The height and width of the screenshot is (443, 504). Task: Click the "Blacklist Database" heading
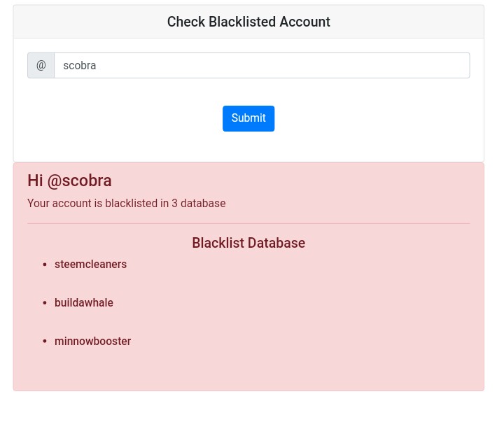(x=248, y=243)
